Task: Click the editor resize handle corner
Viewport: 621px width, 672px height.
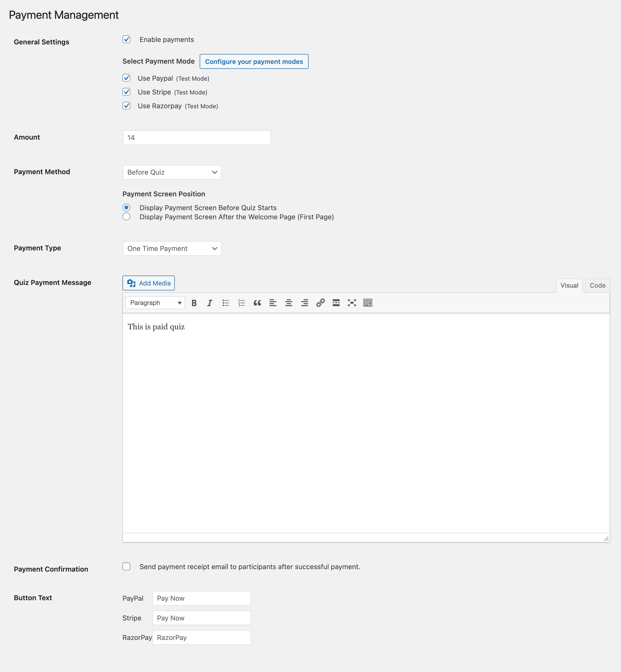Action: (x=606, y=538)
